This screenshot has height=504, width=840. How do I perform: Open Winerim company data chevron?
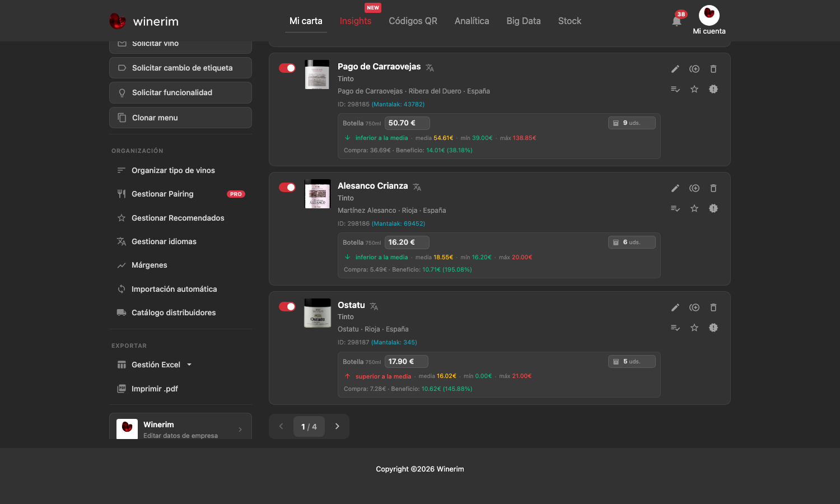pos(240,430)
